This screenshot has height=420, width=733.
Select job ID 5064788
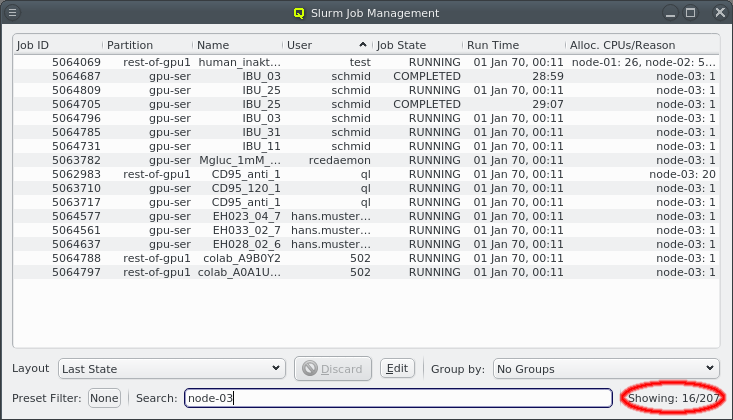(76, 259)
